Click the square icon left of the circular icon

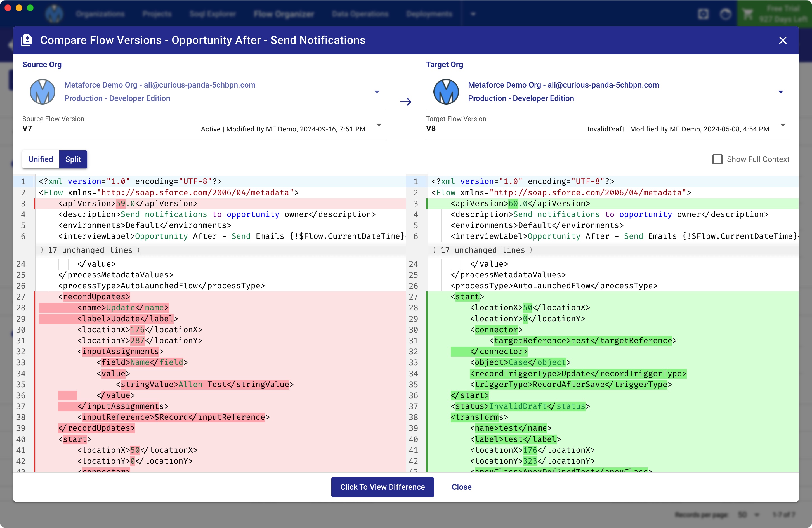coord(703,14)
